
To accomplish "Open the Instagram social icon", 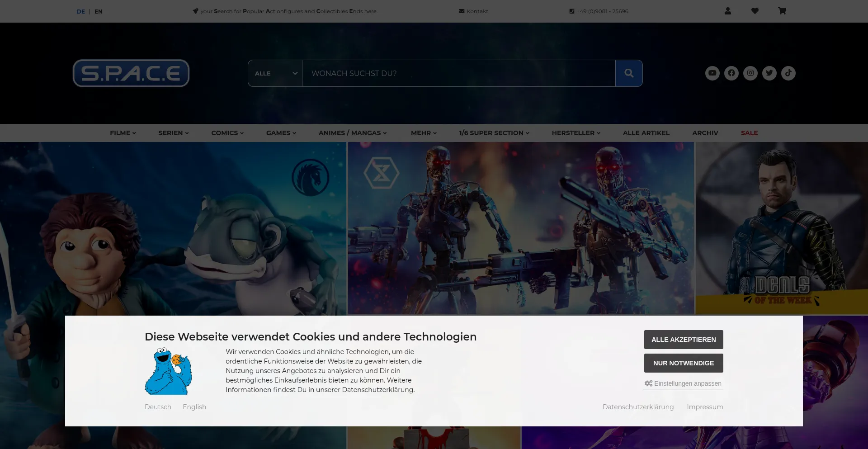I will [x=750, y=73].
